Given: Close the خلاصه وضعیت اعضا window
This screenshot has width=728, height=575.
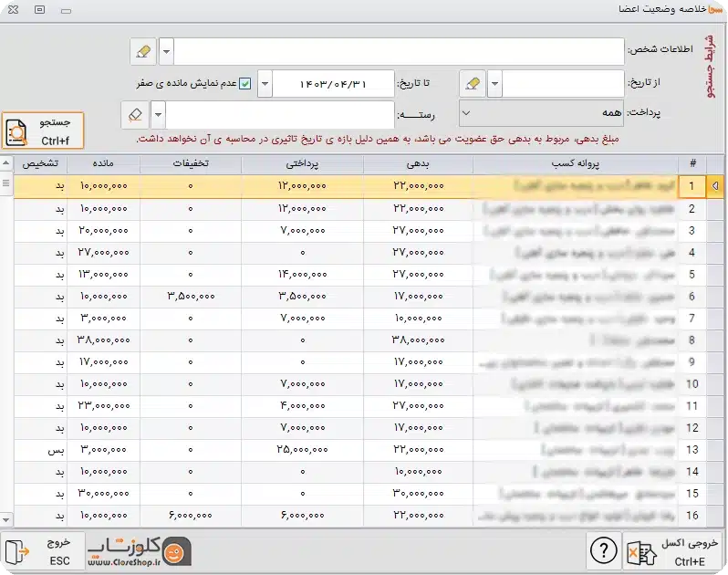Looking at the screenshot, I should [13, 10].
